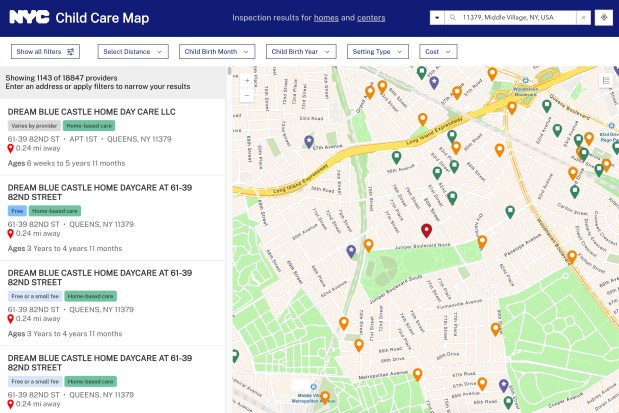Click the 'Varies by provider' cost tag
619x413 pixels.
tap(34, 126)
